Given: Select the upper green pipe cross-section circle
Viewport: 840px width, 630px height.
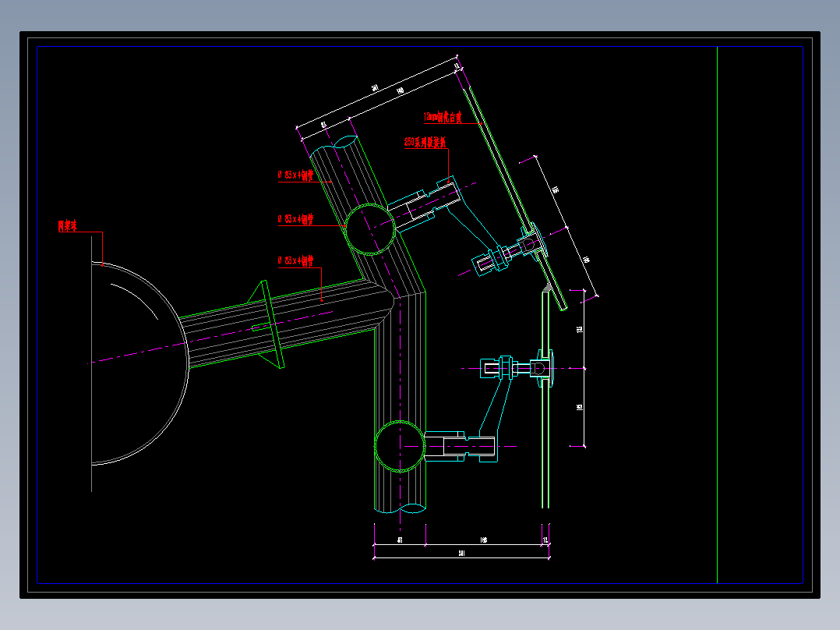Looking at the screenshot, I should tap(370, 229).
